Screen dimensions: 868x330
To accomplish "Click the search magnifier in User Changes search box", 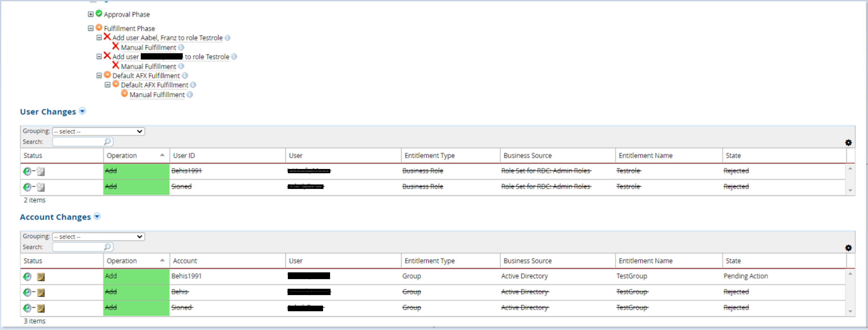I will click(x=107, y=141).
